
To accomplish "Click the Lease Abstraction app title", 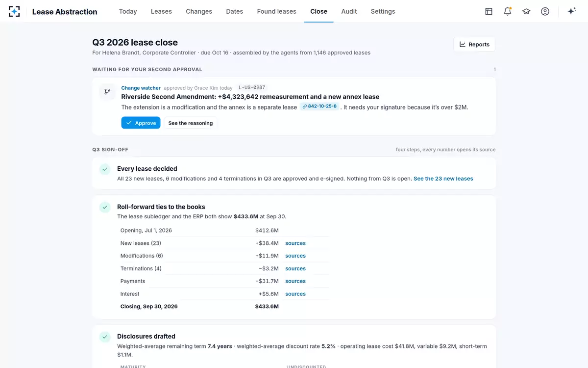I will click(65, 12).
